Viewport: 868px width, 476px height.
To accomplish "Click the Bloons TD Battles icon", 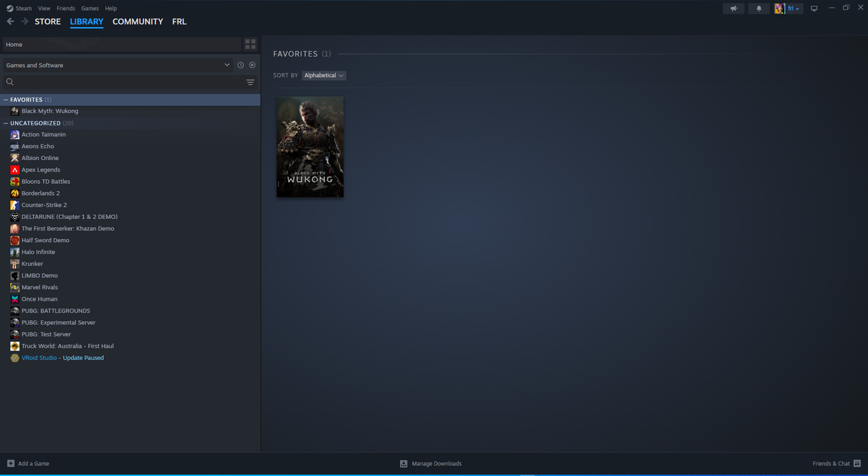I will (x=15, y=181).
